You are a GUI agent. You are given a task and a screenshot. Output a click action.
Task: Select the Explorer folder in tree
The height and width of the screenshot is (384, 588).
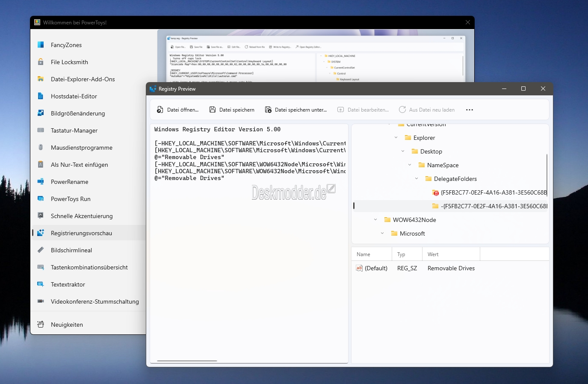420,138
